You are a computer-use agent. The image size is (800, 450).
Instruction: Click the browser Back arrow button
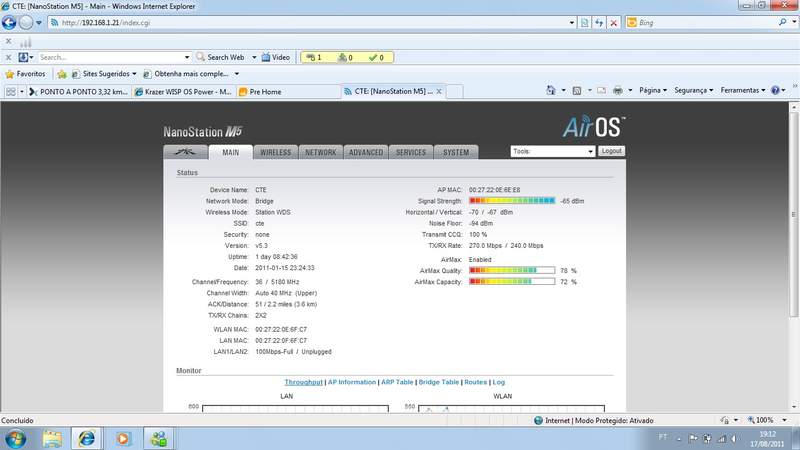pyautogui.click(x=9, y=22)
